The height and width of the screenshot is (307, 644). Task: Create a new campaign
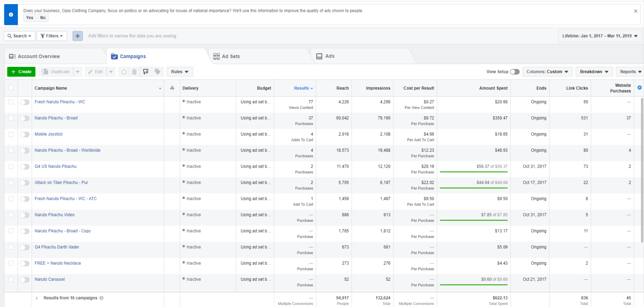21,72
